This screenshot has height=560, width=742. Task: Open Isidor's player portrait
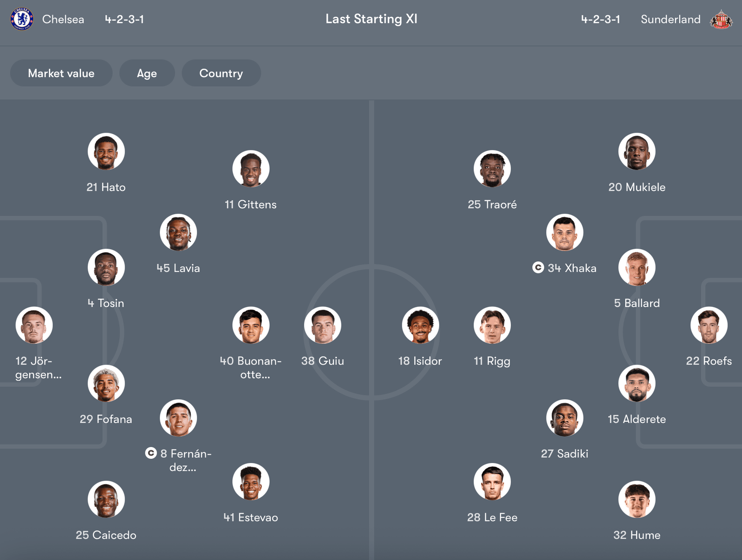pos(420,325)
